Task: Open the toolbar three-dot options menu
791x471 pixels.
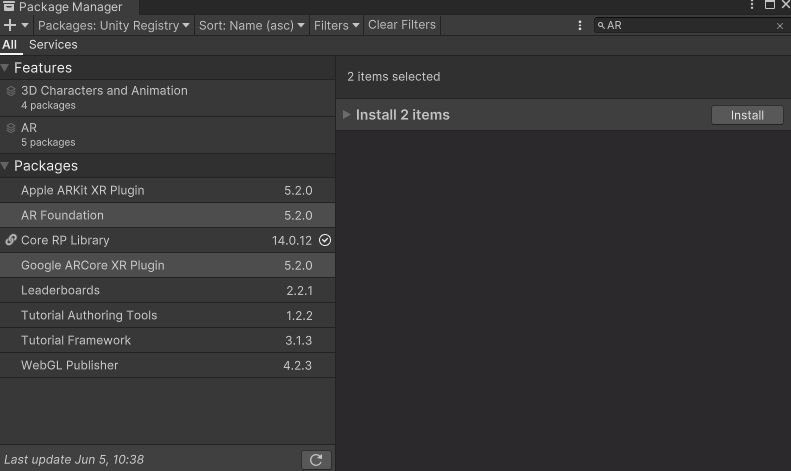Action: pyautogui.click(x=580, y=25)
